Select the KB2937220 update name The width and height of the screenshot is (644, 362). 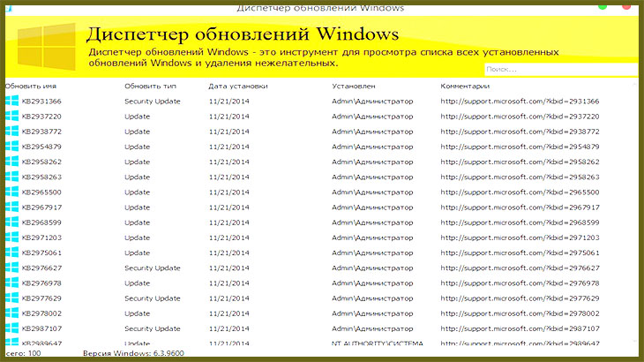[41, 117]
